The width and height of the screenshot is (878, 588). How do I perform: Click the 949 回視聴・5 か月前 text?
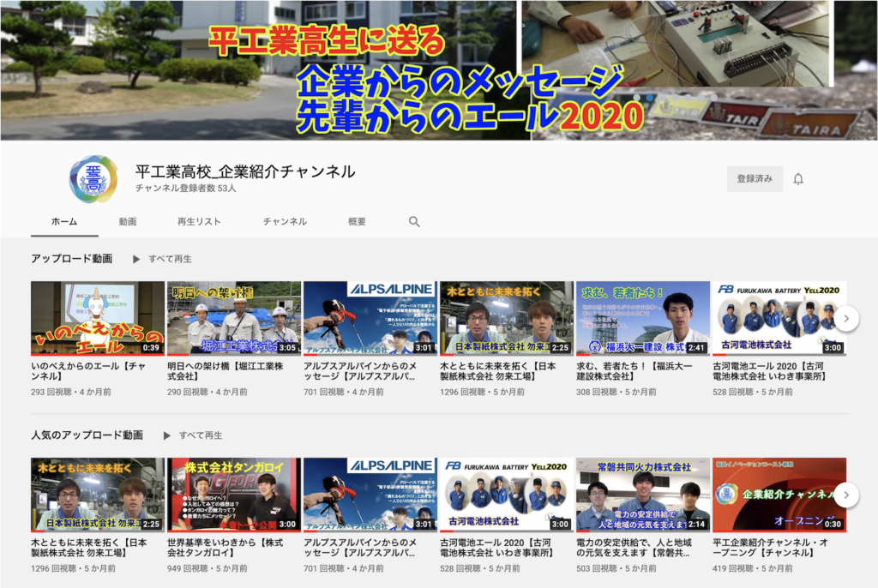[207, 568]
